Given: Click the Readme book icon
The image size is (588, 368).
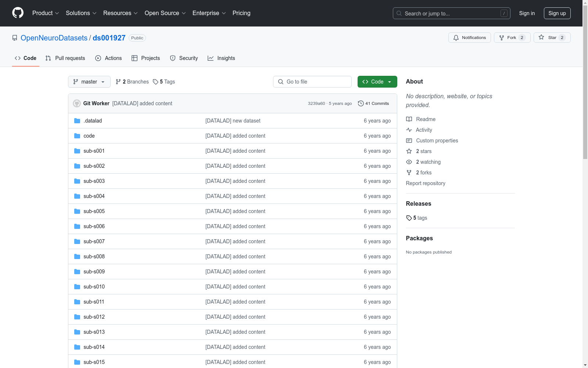Looking at the screenshot, I should click(409, 119).
